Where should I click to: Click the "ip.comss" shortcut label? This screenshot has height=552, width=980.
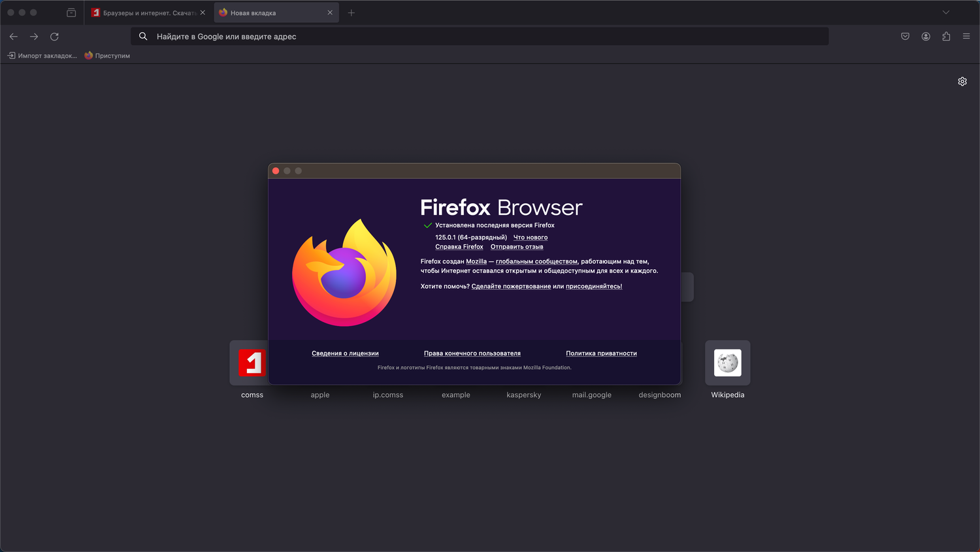point(388,395)
